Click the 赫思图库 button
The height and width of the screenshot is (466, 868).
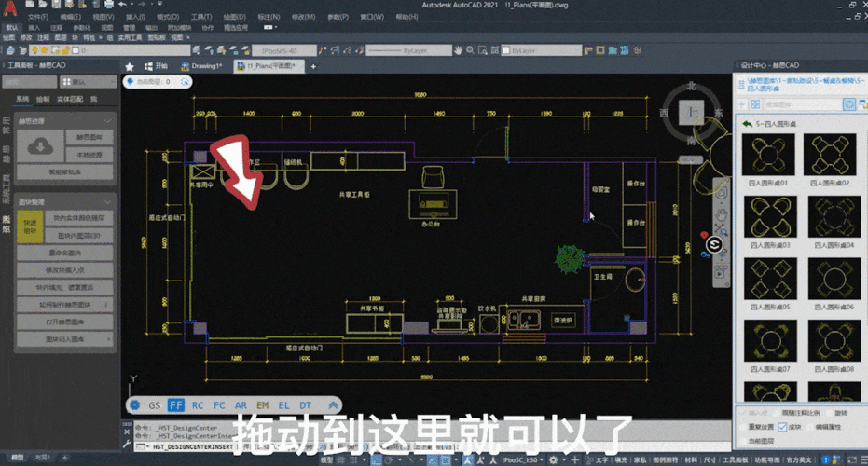click(90, 137)
